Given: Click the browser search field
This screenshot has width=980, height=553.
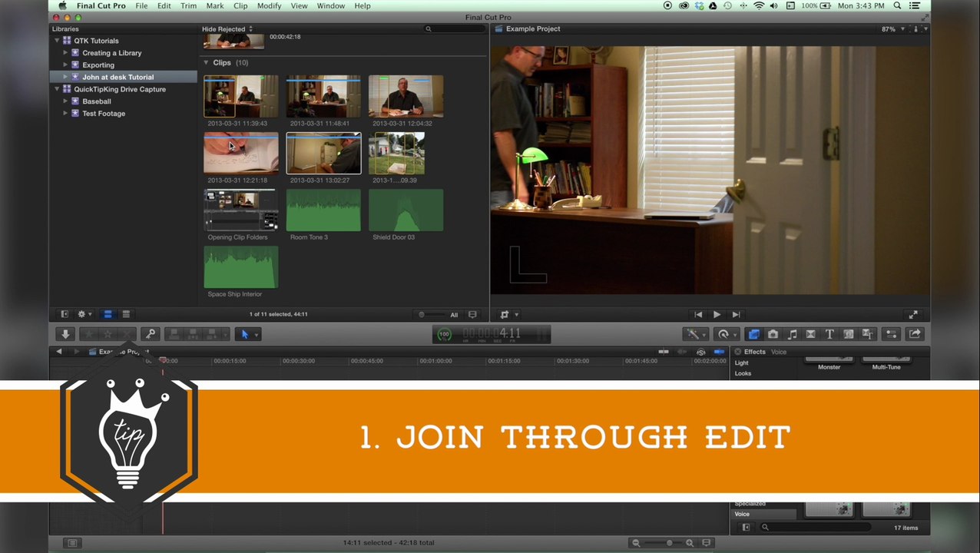Looking at the screenshot, I should pos(454,29).
